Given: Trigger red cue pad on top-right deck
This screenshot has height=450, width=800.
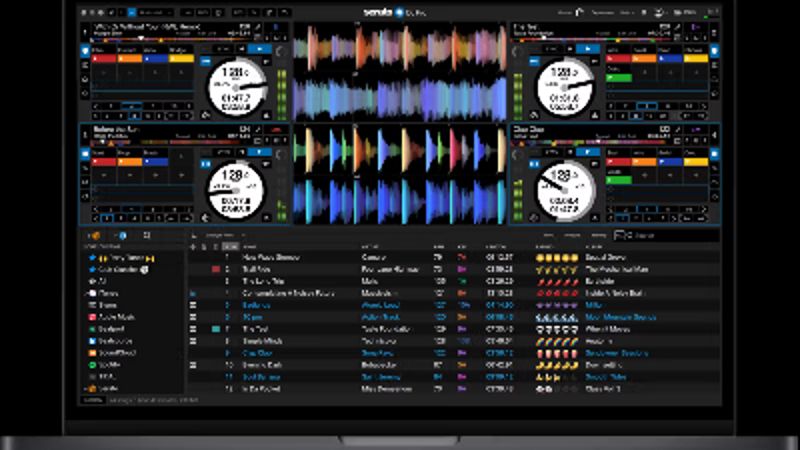Looking at the screenshot, I should pyautogui.click(x=618, y=59).
